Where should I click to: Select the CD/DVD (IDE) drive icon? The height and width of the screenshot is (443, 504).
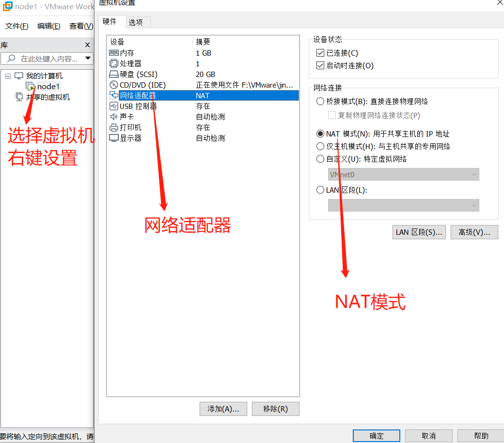pos(113,85)
